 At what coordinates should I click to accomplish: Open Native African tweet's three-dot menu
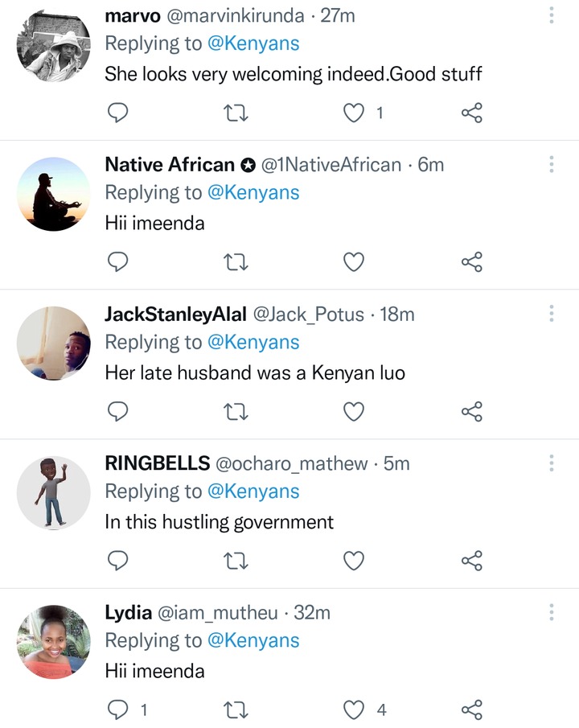click(x=552, y=164)
